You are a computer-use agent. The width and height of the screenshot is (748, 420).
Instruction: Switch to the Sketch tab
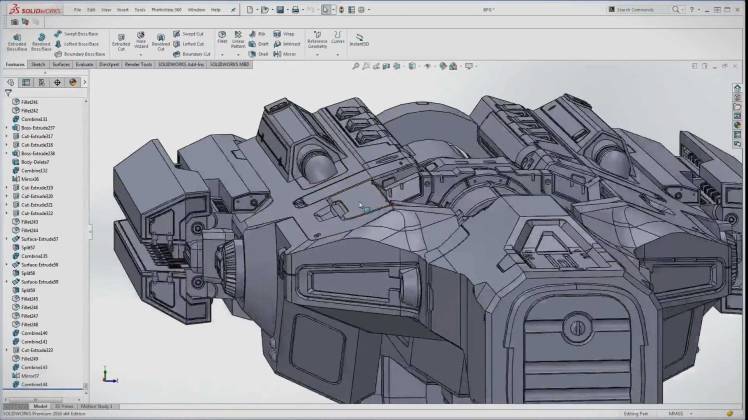click(x=38, y=63)
